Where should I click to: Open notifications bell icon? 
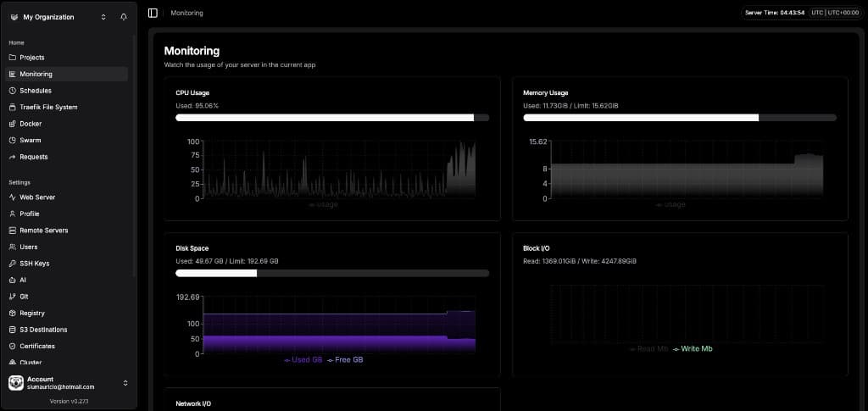[x=124, y=17]
